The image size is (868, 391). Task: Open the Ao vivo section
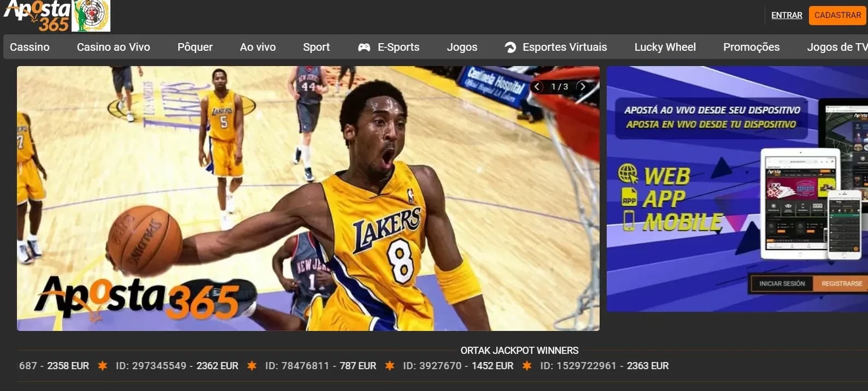(257, 47)
